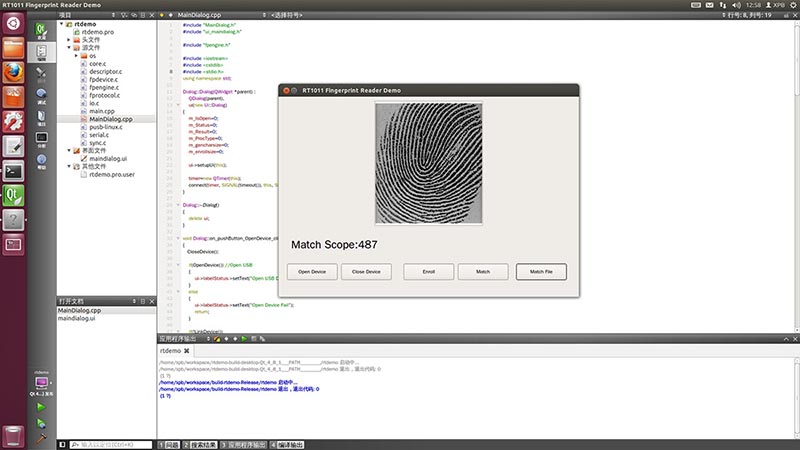Open the system gear menu

793,5
